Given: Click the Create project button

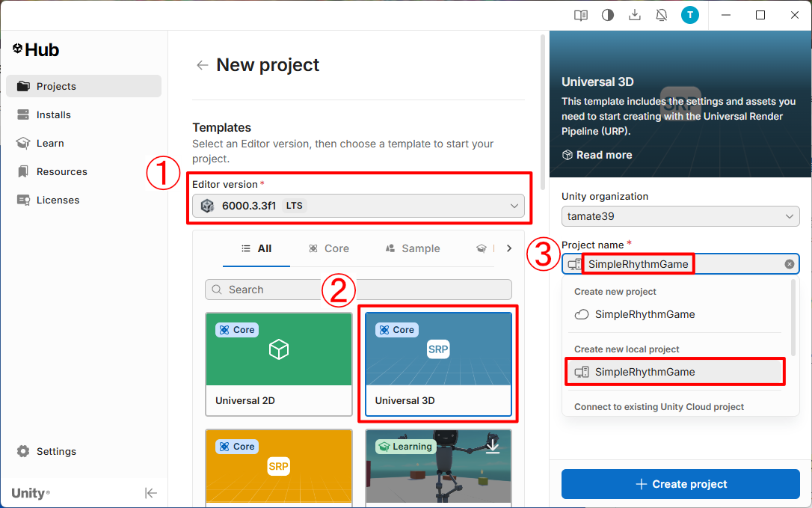Looking at the screenshot, I should pyautogui.click(x=680, y=484).
